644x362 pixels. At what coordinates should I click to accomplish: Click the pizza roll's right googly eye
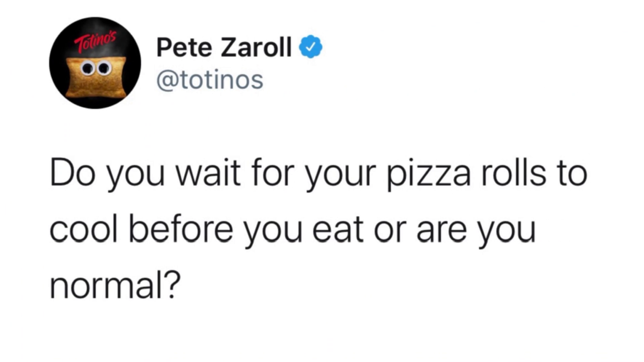point(103,68)
